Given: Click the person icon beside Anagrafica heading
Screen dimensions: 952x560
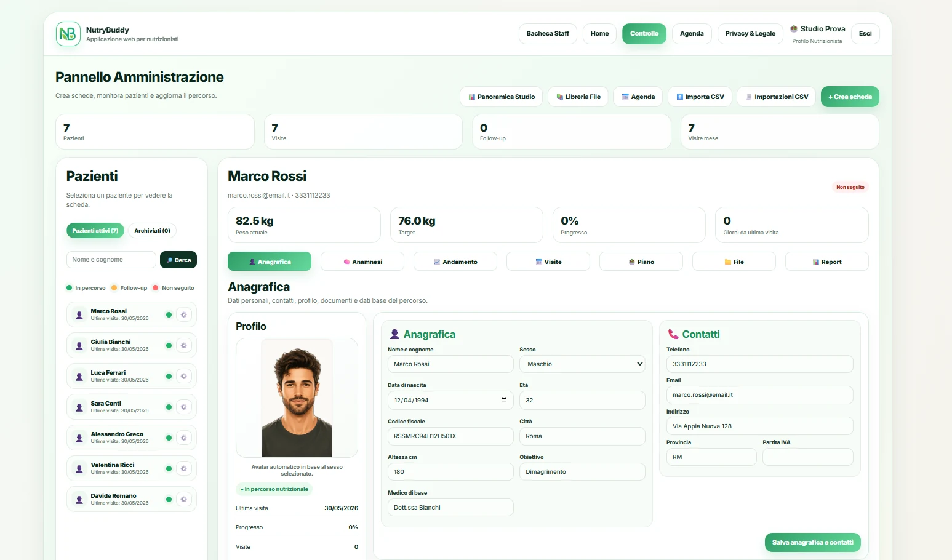Looking at the screenshot, I should (x=394, y=334).
